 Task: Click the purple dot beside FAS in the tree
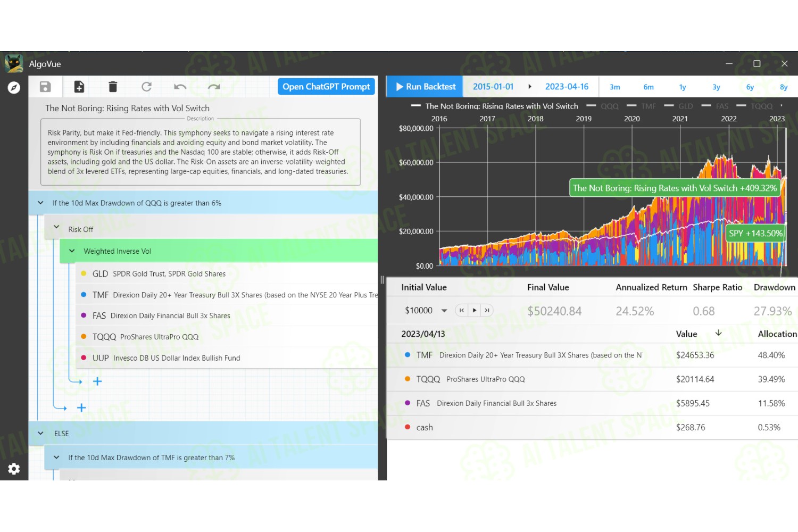pos(84,315)
